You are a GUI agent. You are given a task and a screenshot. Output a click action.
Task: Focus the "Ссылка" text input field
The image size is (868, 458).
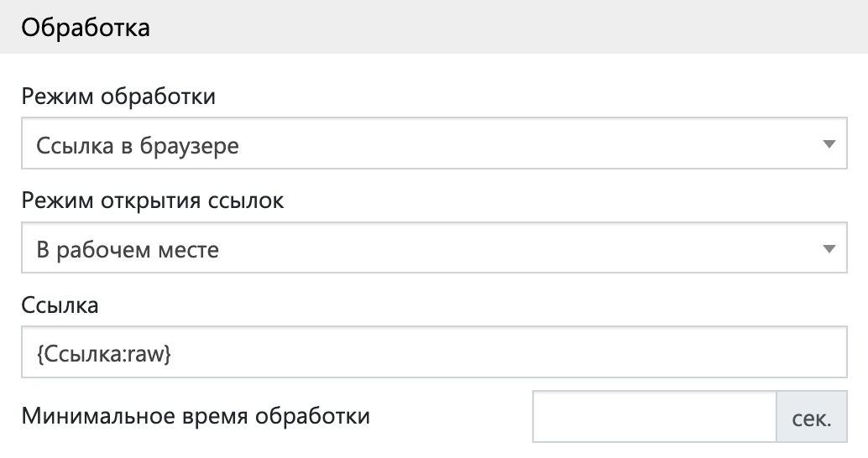tap(433, 354)
